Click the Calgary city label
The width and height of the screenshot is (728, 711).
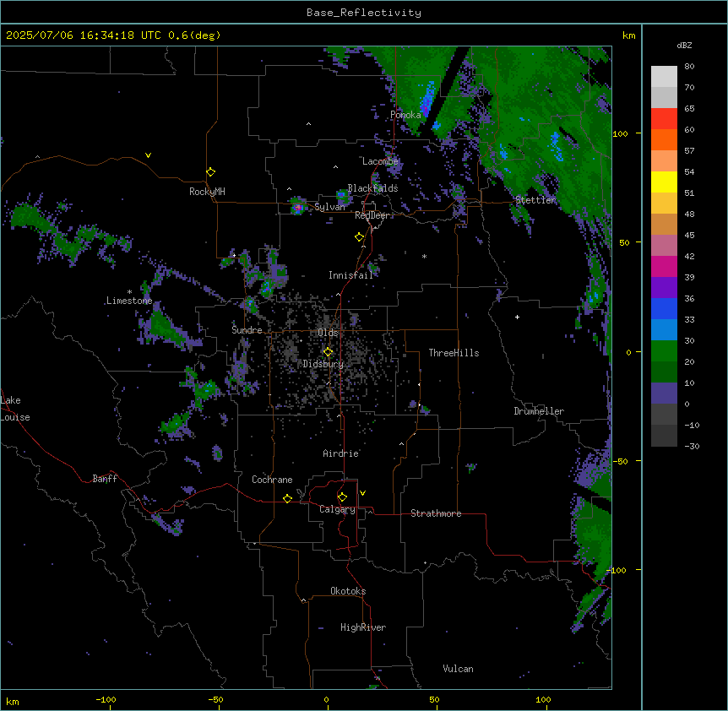click(x=337, y=509)
